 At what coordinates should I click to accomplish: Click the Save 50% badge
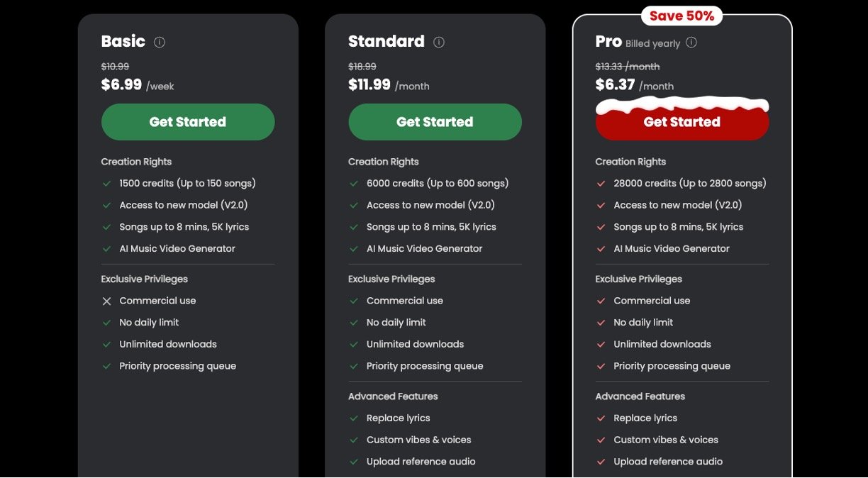click(681, 16)
